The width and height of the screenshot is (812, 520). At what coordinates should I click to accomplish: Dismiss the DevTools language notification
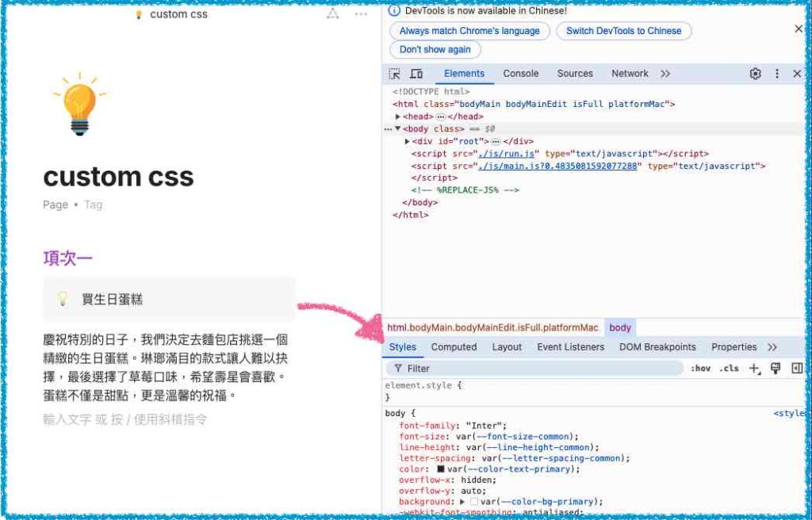799,29
